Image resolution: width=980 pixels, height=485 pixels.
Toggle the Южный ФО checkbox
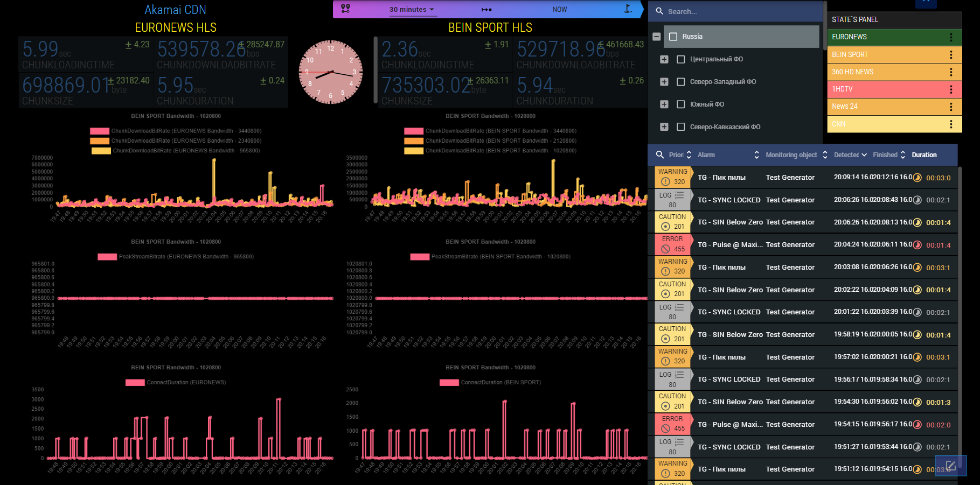point(680,104)
